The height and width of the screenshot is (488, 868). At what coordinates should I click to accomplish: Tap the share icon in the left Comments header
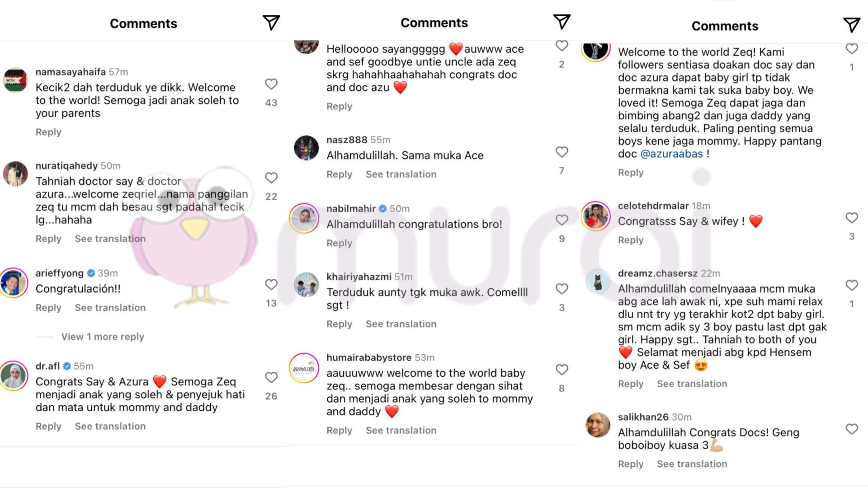271,23
